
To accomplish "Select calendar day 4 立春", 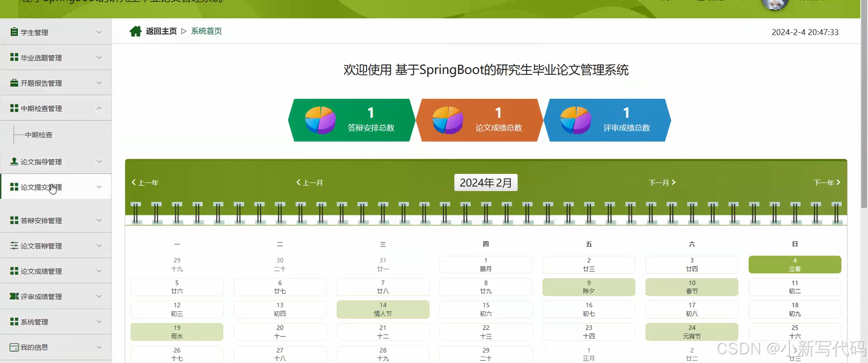I will tap(795, 264).
